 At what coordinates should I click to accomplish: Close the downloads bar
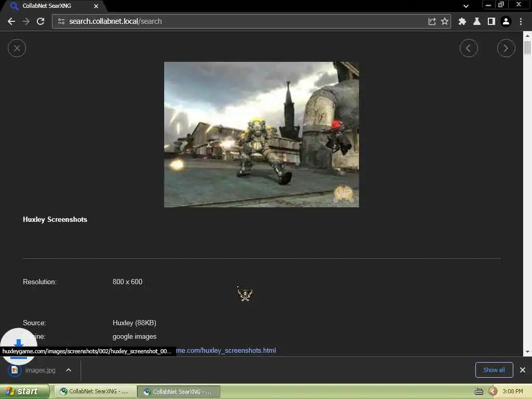(x=523, y=370)
